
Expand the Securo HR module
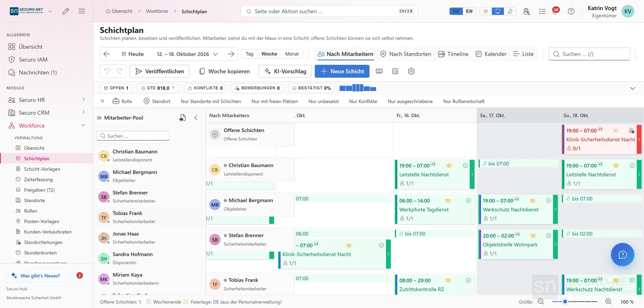[x=84, y=99]
